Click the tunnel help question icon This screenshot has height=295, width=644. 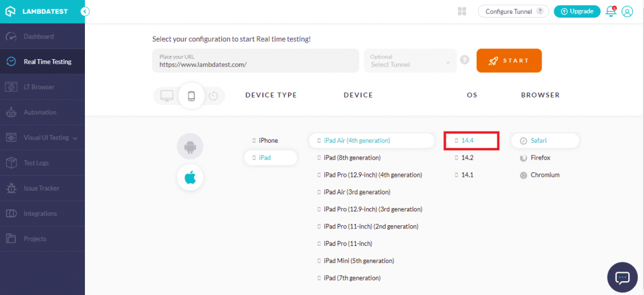coord(465,60)
